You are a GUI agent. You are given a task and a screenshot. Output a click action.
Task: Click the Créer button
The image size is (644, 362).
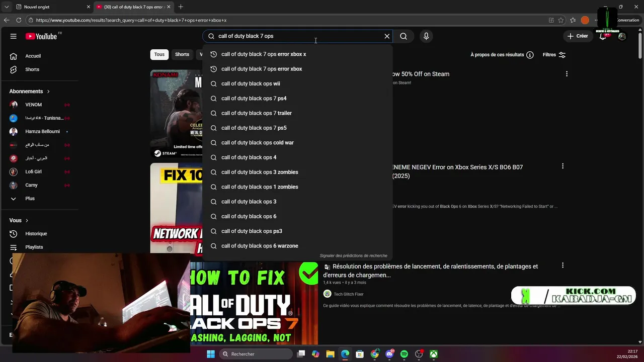(578, 36)
